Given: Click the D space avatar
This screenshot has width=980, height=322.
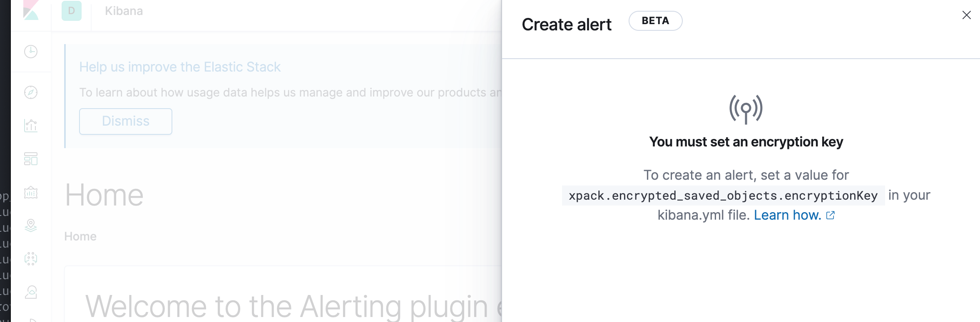Looking at the screenshot, I should [71, 11].
